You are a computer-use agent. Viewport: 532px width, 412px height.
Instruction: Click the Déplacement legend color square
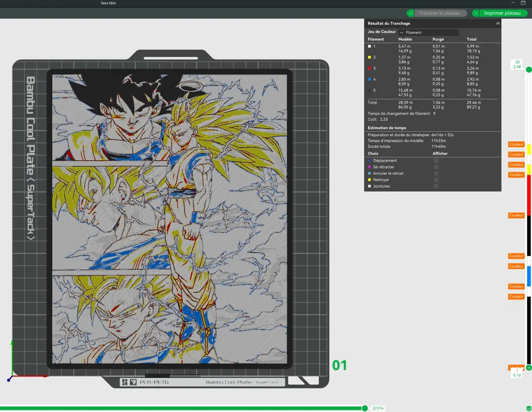click(370, 161)
